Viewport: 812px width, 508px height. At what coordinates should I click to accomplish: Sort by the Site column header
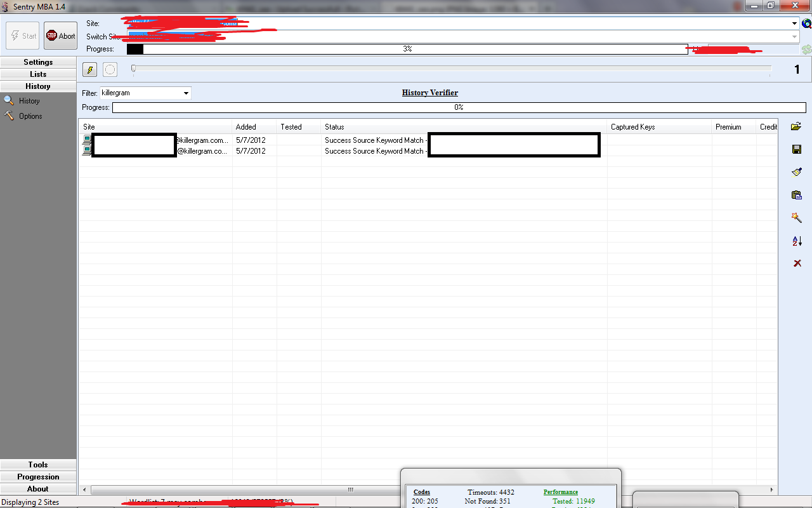[155, 127]
